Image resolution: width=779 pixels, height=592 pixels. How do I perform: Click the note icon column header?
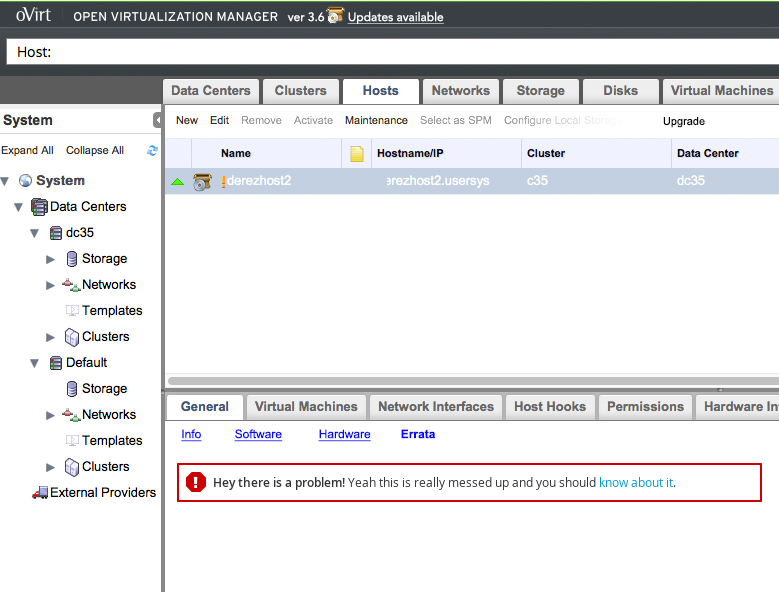point(357,154)
